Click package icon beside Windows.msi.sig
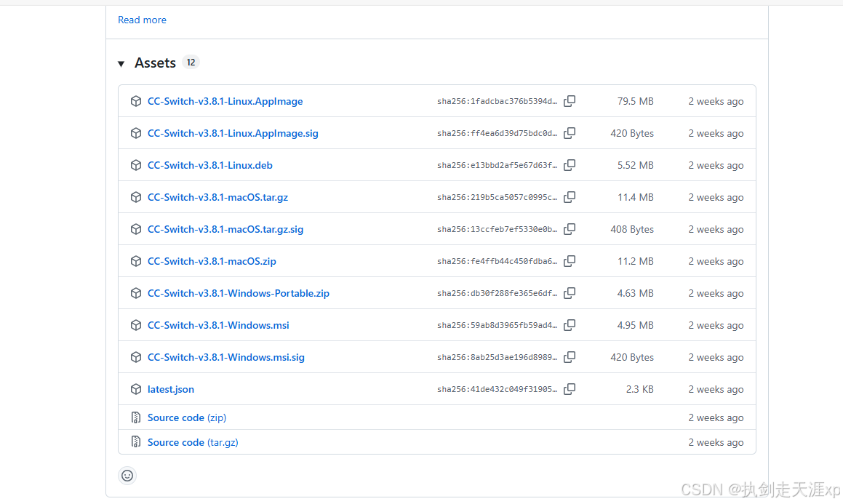Viewport: 843px width, 504px height. [x=136, y=357]
